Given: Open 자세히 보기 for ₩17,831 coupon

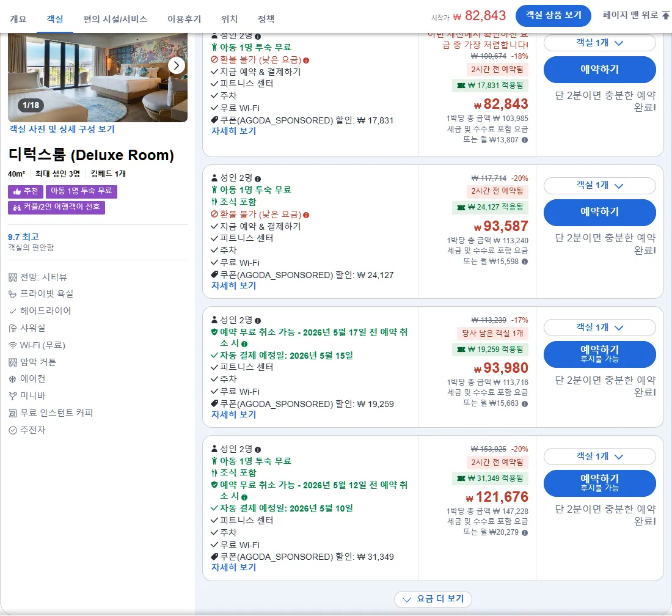Looking at the screenshot, I should (x=233, y=131).
